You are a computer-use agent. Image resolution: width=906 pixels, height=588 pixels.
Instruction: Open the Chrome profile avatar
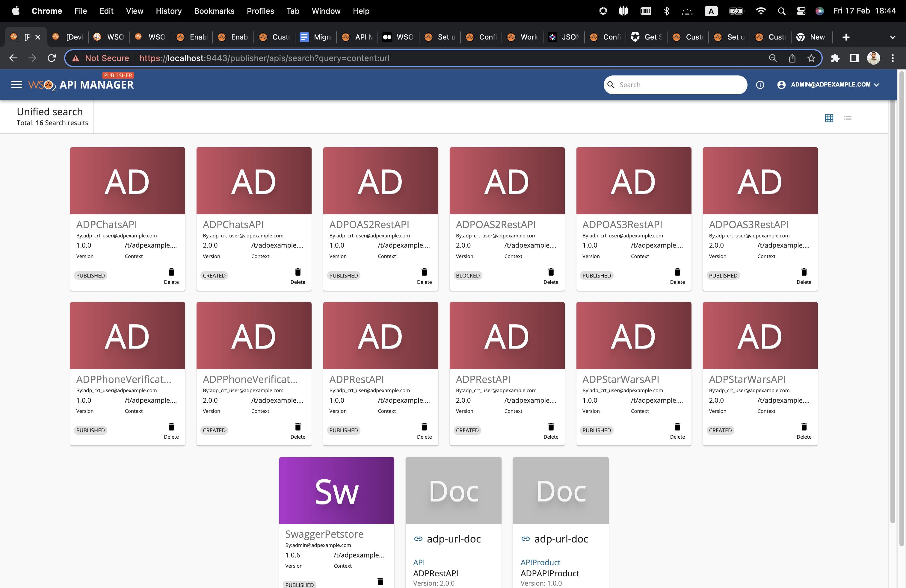(x=873, y=58)
